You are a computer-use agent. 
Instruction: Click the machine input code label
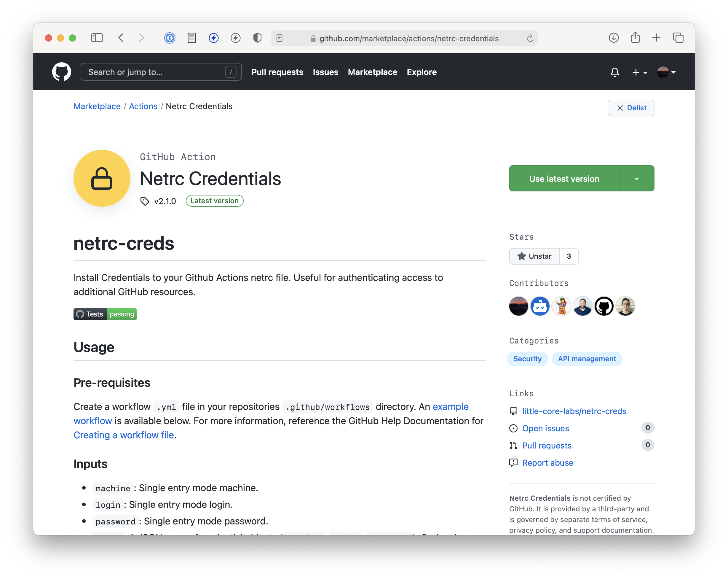click(113, 488)
